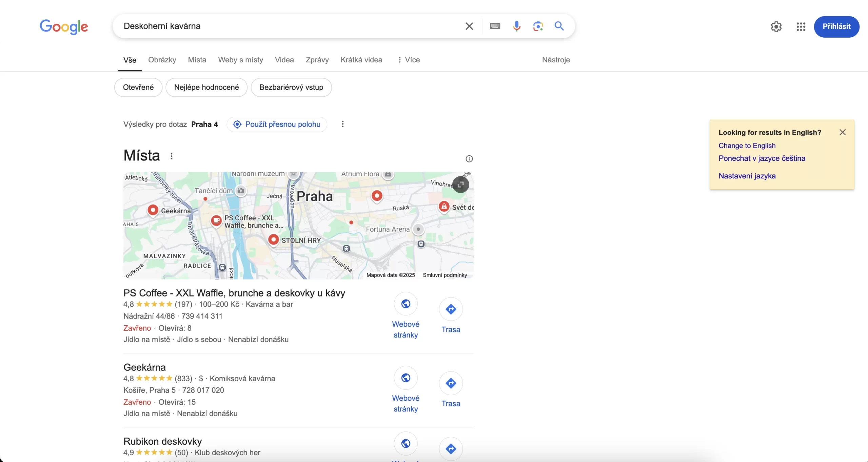The height and width of the screenshot is (462, 868).
Task: Open the on-screen keyboard input tool
Action: pos(495,26)
